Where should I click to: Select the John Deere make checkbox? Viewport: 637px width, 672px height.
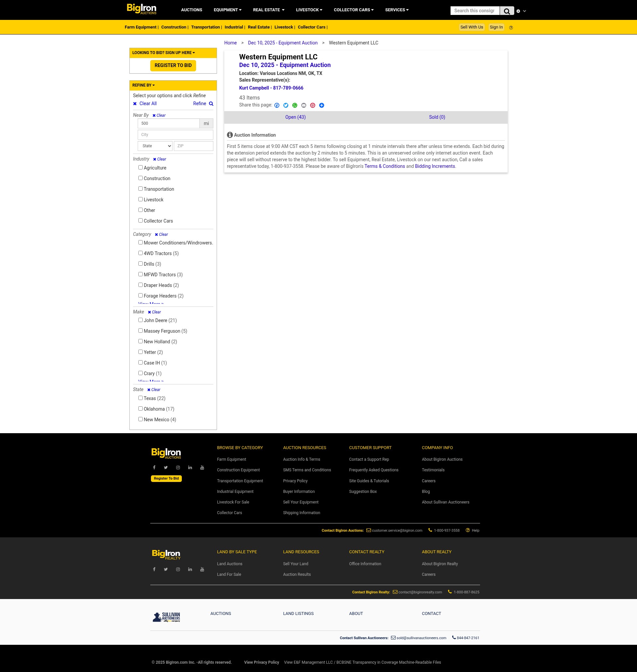click(x=140, y=320)
